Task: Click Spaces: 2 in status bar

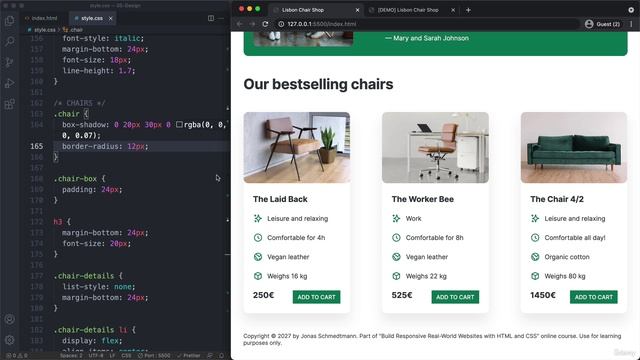Action: (x=71, y=356)
